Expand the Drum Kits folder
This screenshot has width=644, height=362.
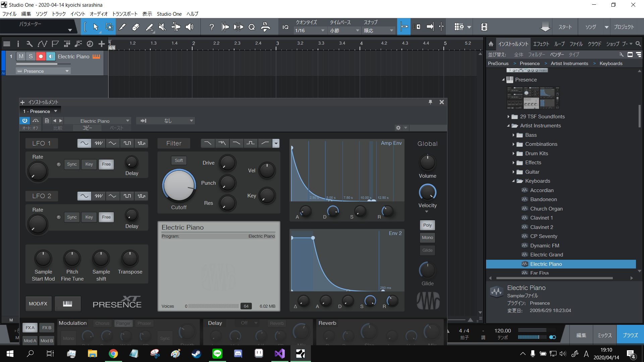coord(514,154)
